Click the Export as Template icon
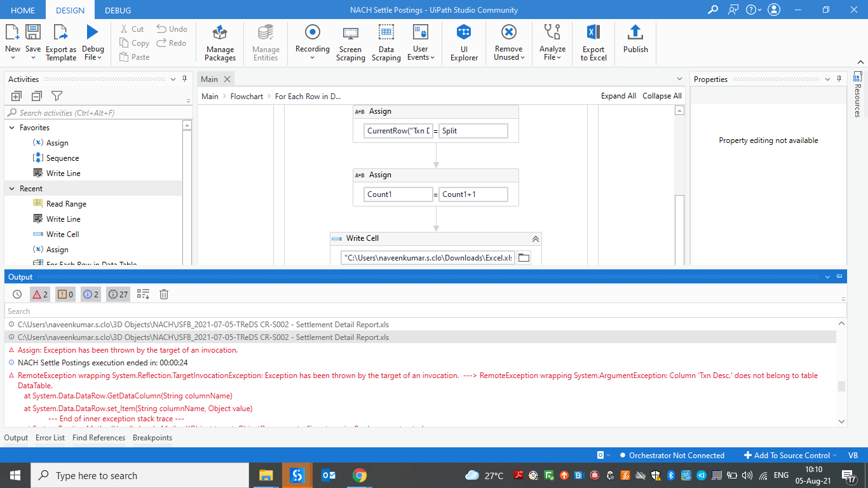868x488 pixels. point(61,32)
